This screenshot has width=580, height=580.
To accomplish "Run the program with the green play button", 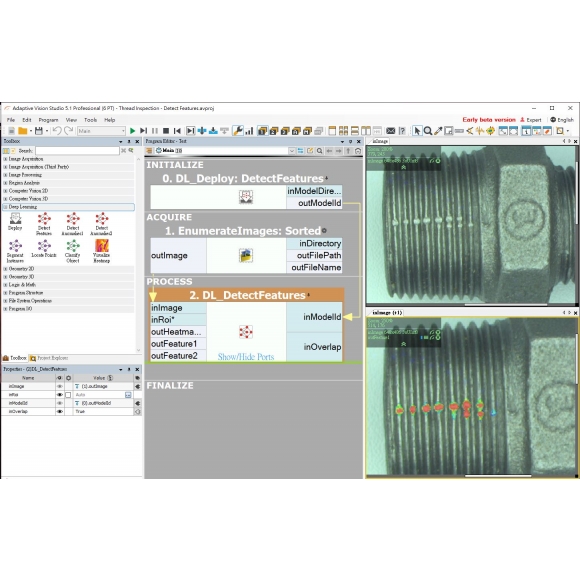I will [x=132, y=131].
